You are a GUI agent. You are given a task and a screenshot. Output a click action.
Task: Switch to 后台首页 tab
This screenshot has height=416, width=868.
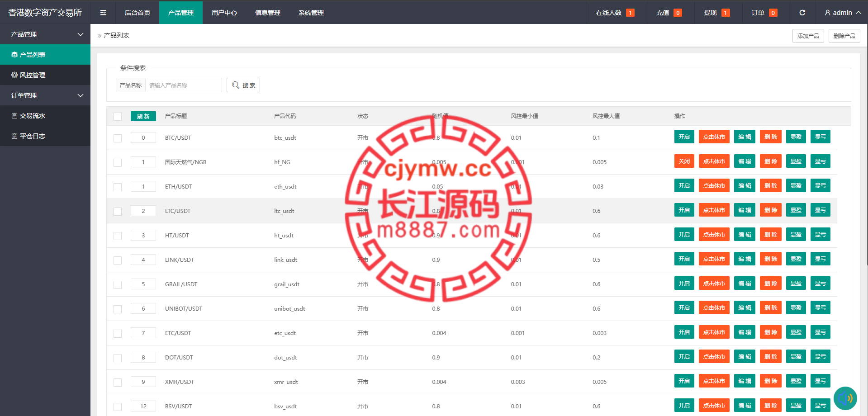[x=138, y=13]
